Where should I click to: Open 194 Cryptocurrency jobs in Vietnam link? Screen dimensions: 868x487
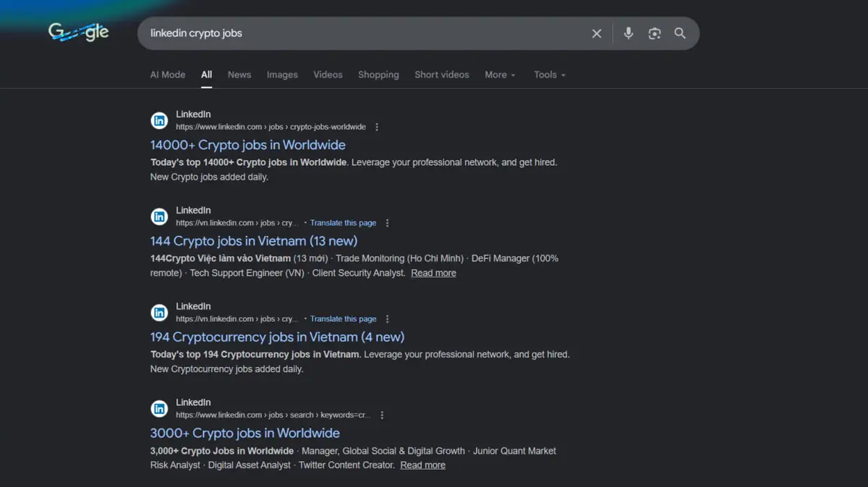click(277, 337)
